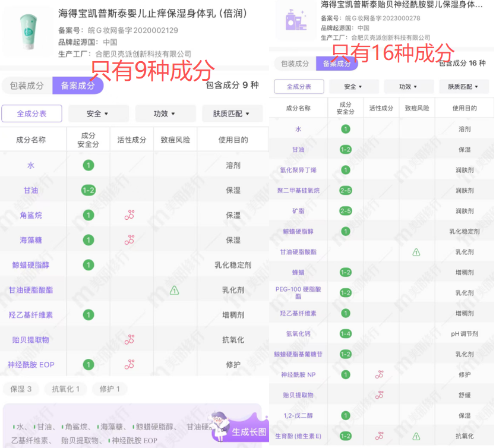Expand 肤质匹配 dropdown in left panel
496x448 pixels.
click(231, 113)
